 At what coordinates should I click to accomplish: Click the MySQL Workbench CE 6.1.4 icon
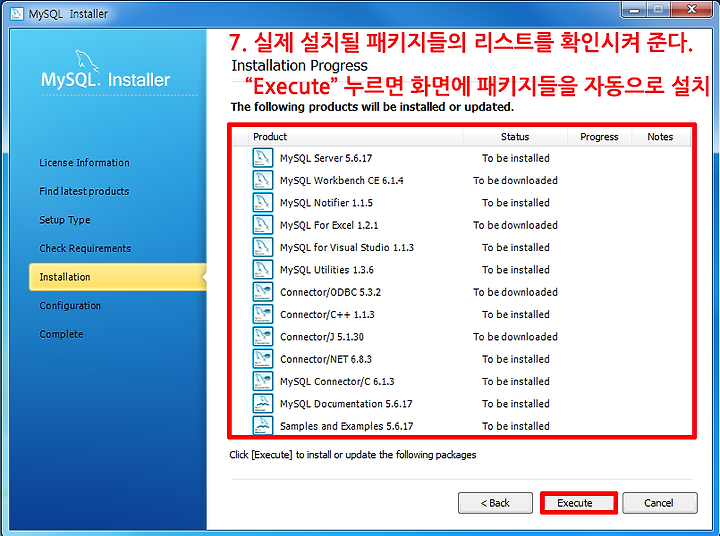[x=263, y=180]
